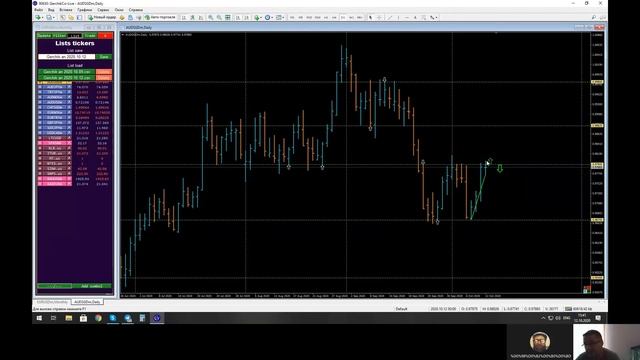Switch to the Filter panel tab

[x=59, y=36]
